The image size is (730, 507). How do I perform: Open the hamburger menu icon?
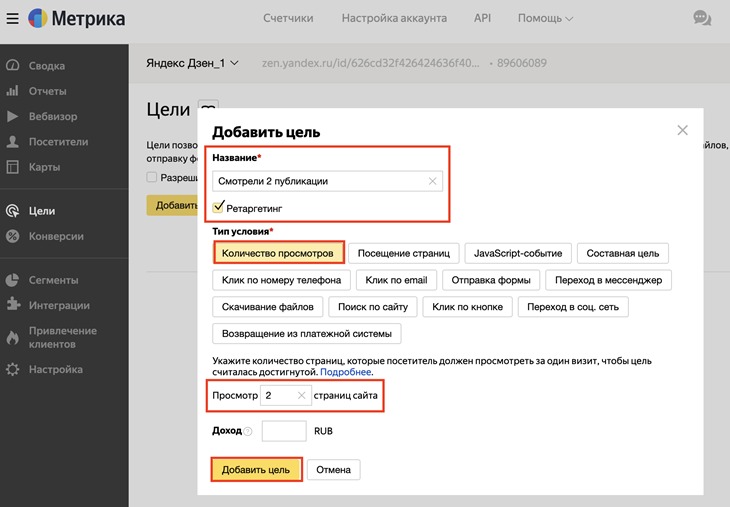(x=13, y=19)
